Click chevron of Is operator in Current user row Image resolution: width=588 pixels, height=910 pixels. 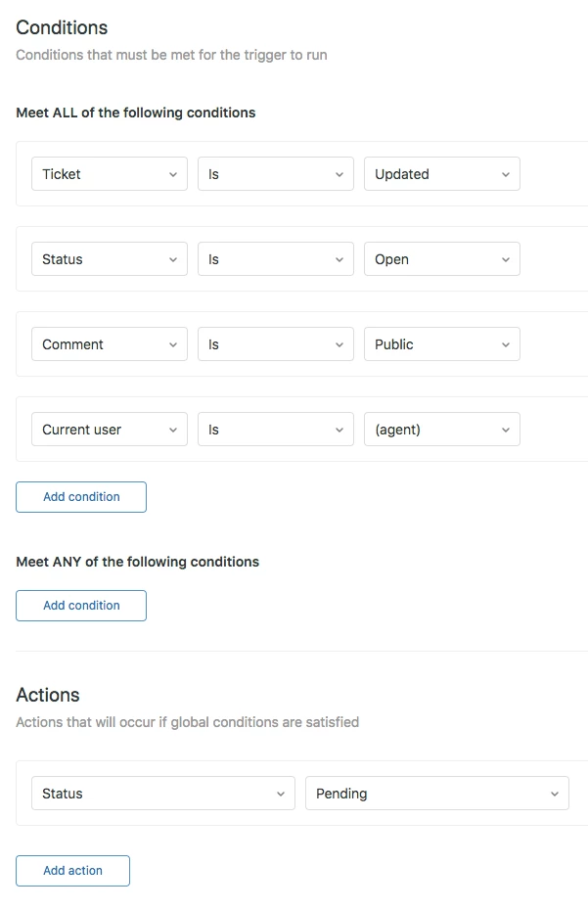(339, 430)
